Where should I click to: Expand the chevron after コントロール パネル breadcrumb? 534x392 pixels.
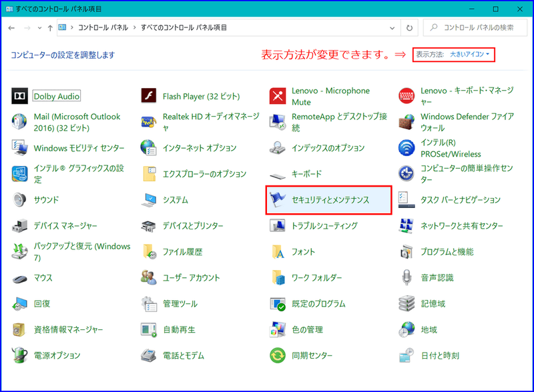point(135,27)
